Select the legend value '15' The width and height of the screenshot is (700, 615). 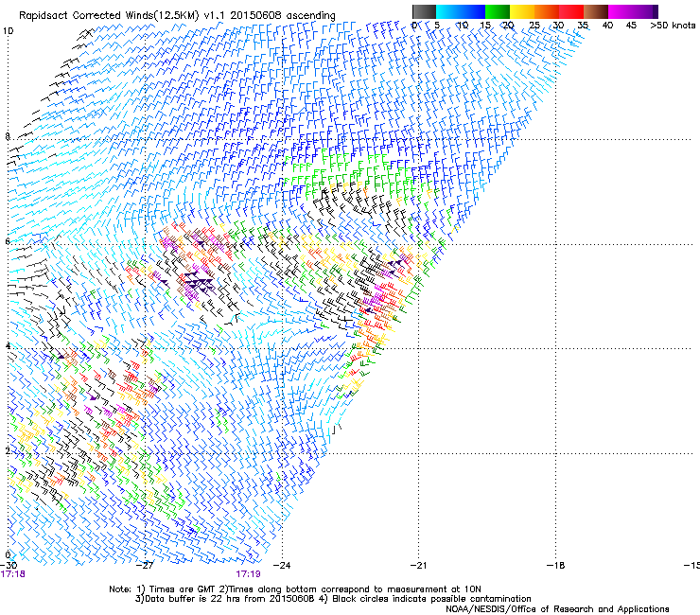coord(485,26)
